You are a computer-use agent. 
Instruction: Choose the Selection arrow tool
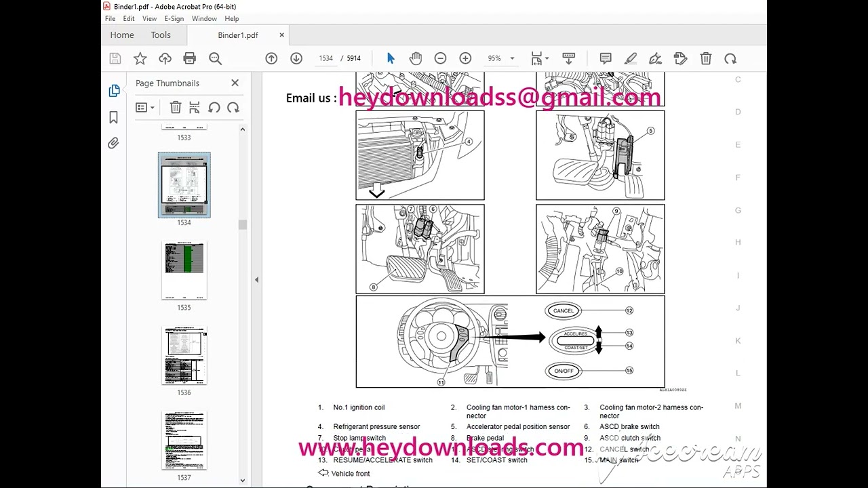coord(391,59)
